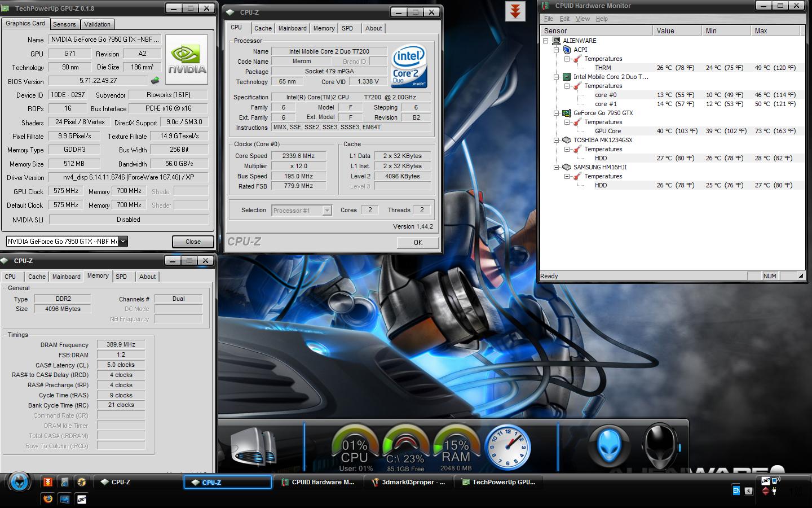Open the Processor #1 selection dropdown
Image resolution: width=812 pixels, height=508 pixels.
click(x=326, y=210)
